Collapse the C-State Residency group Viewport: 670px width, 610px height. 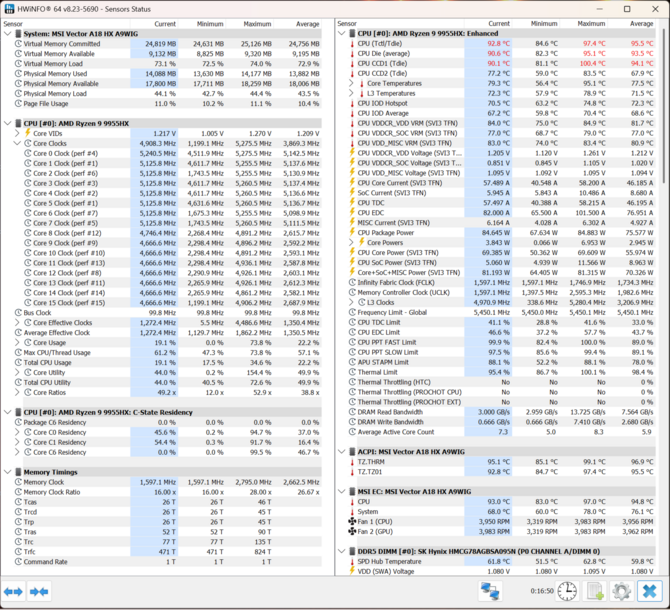click(7, 412)
